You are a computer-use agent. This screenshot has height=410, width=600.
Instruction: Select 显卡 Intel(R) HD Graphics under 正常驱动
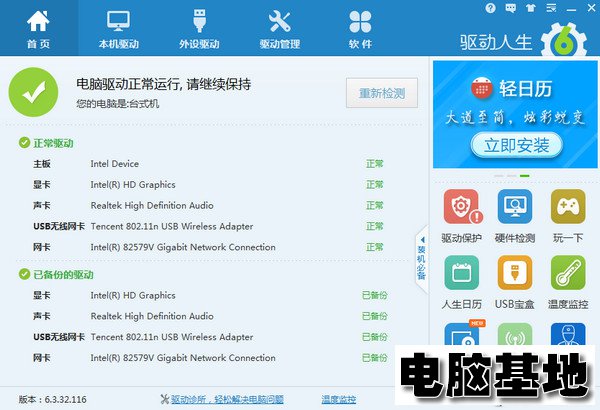click(x=209, y=185)
